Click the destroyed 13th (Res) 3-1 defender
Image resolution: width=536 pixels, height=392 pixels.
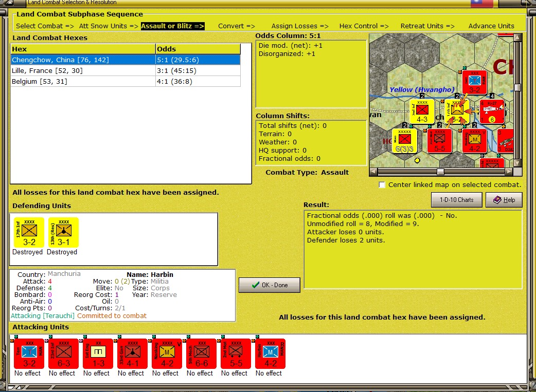(x=64, y=232)
